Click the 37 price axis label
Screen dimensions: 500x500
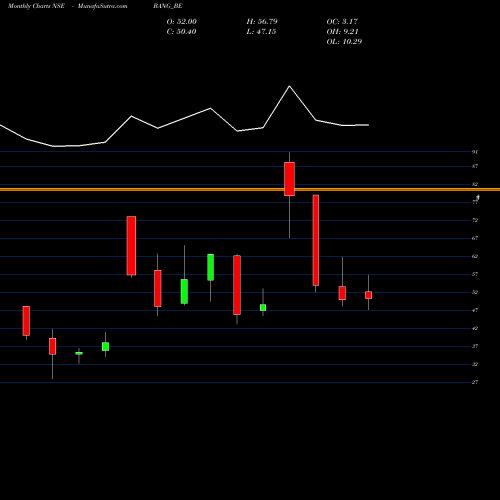click(475, 346)
